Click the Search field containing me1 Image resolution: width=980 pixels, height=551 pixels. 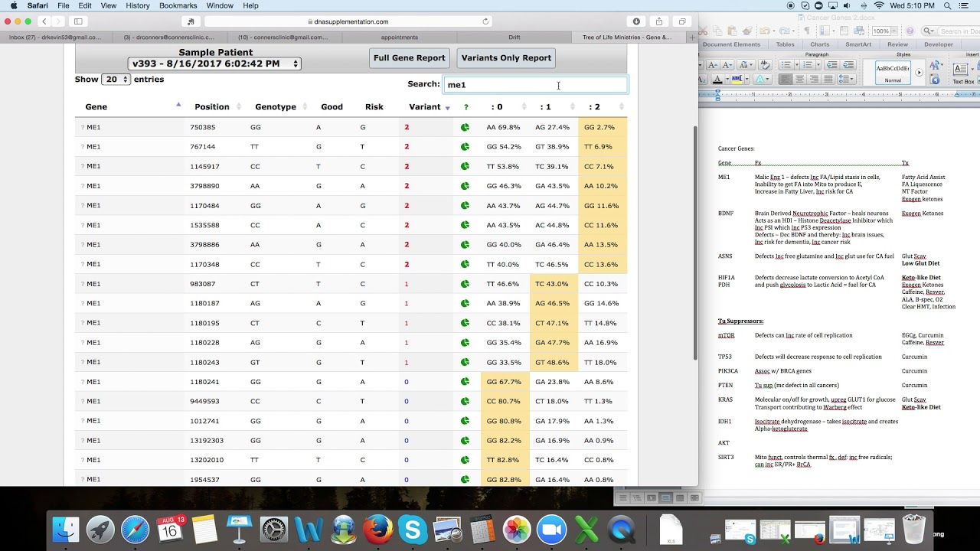[534, 85]
